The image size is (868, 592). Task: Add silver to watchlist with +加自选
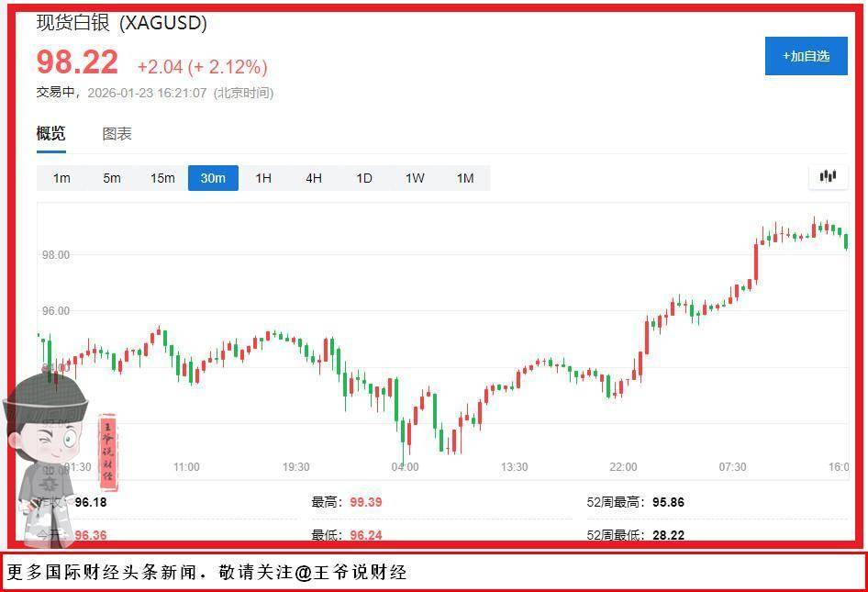(806, 56)
